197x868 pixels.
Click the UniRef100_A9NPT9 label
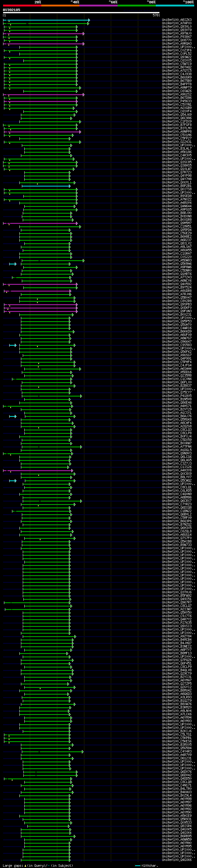click(176, 88)
